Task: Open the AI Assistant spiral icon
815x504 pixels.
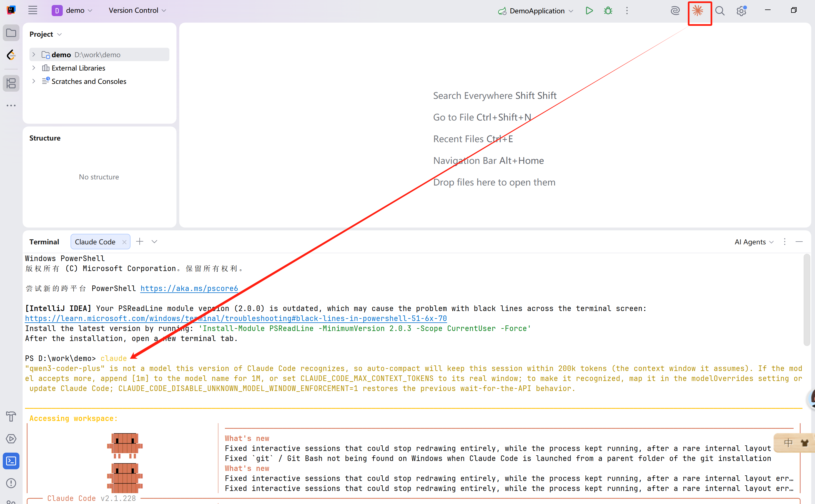Action: point(675,11)
